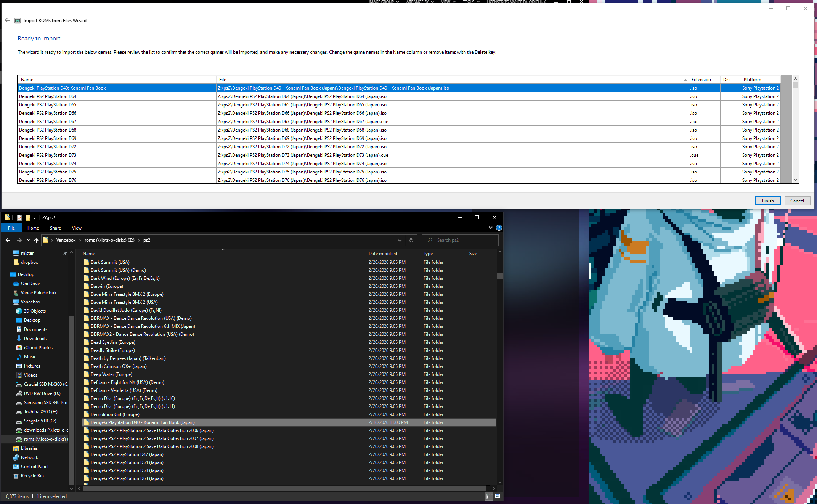Click file list vertical scrollbar thumb
The image size is (817, 504).
(500, 276)
